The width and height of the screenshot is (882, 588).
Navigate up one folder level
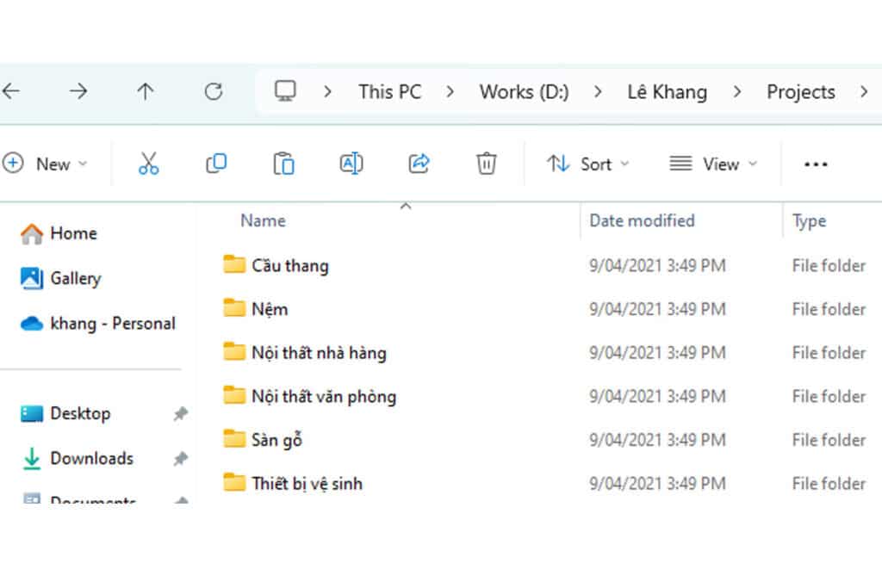145,91
